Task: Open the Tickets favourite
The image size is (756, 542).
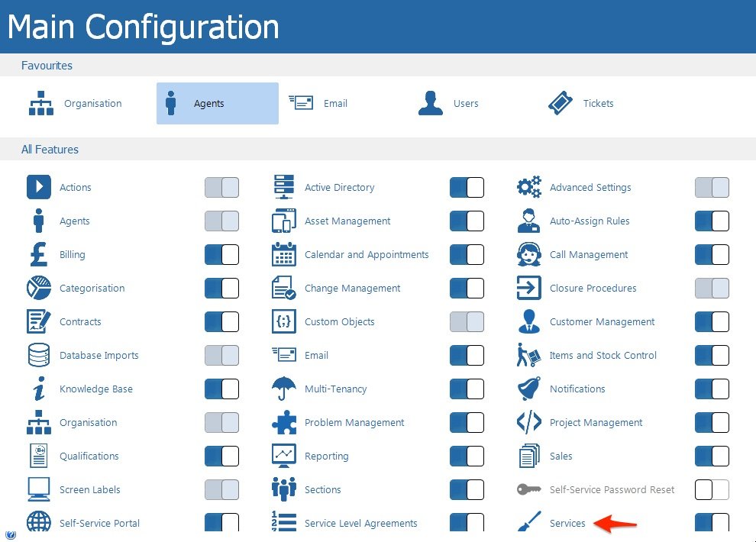Action: (582, 104)
